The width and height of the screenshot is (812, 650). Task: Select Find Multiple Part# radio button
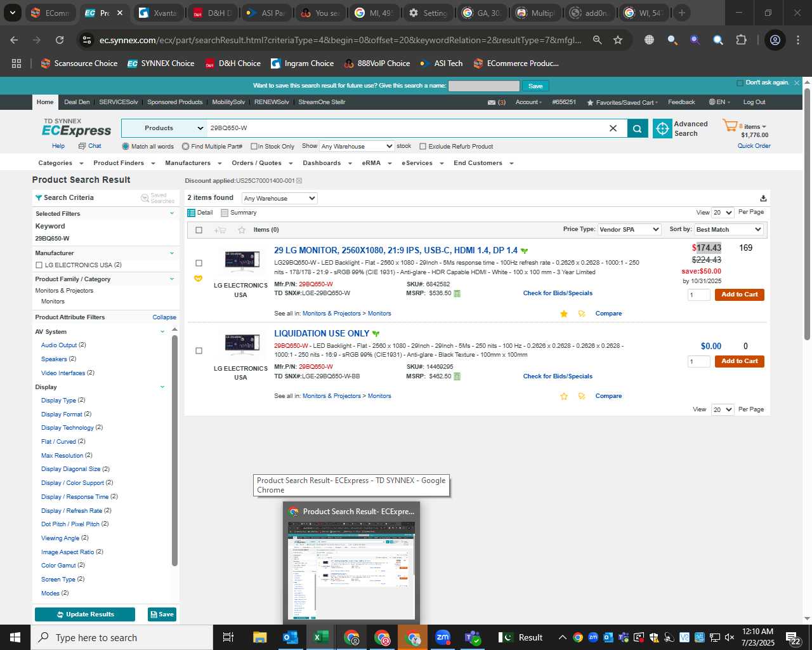(x=185, y=147)
